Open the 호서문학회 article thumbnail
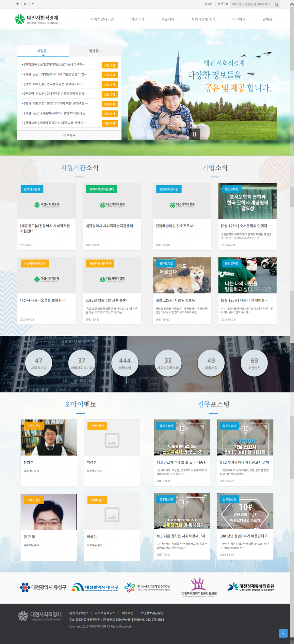This screenshot has height=644, width=294. coord(247,201)
